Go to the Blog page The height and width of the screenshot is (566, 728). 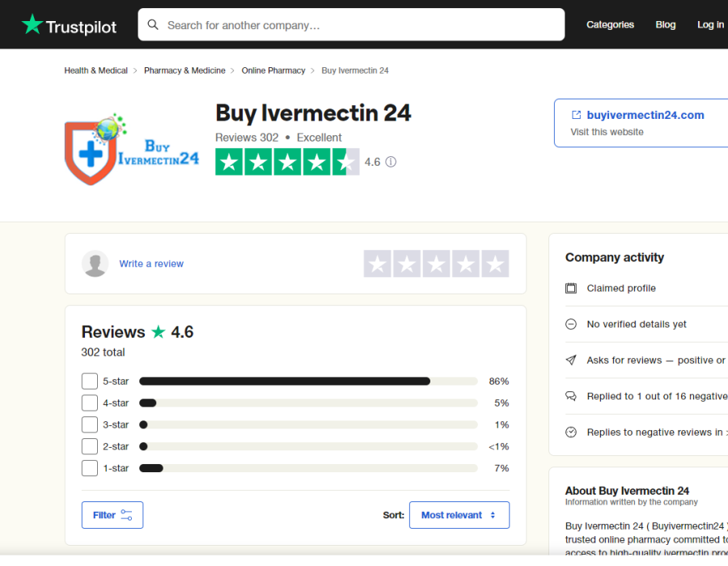666,25
